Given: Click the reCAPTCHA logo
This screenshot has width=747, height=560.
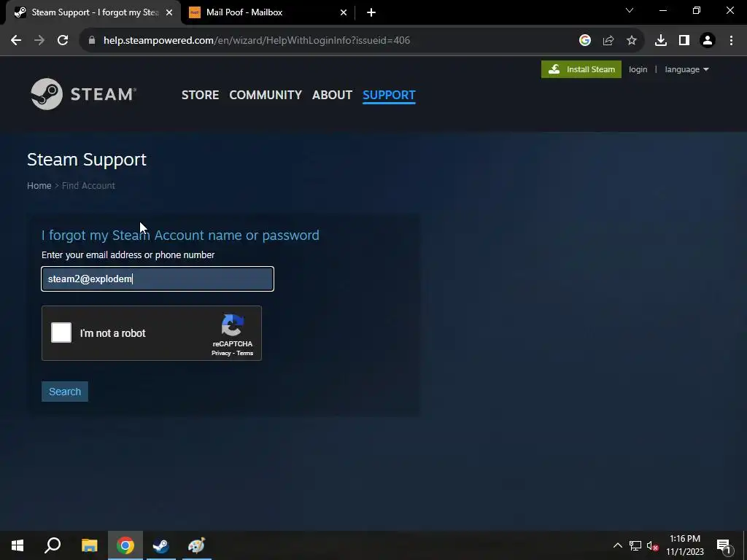Looking at the screenshot, I should pos(233,325).
